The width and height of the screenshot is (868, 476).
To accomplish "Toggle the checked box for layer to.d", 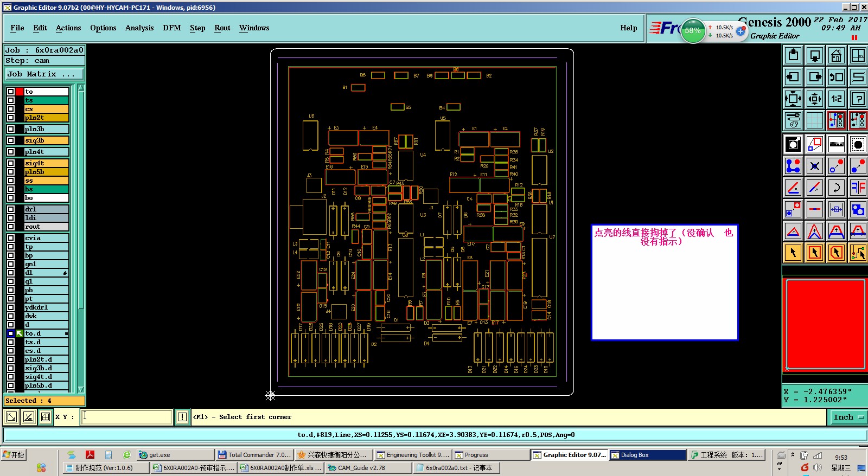I will 11,333.
